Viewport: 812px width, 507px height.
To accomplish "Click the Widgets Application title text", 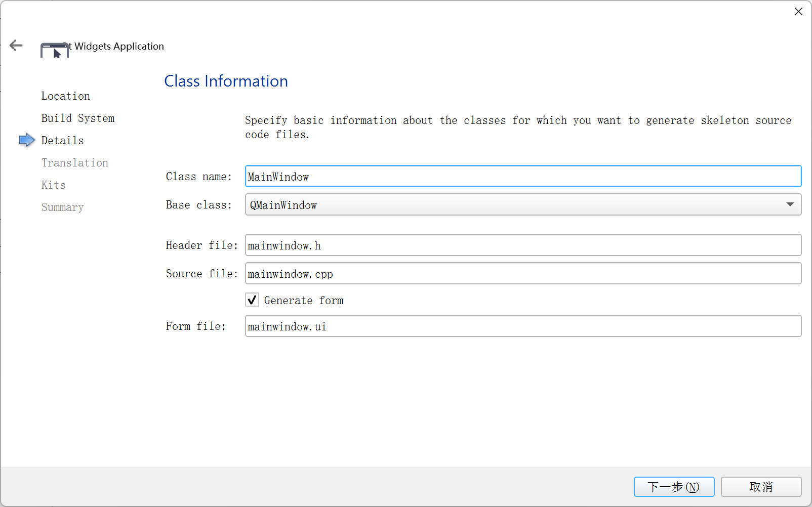I will click(119, 46).
